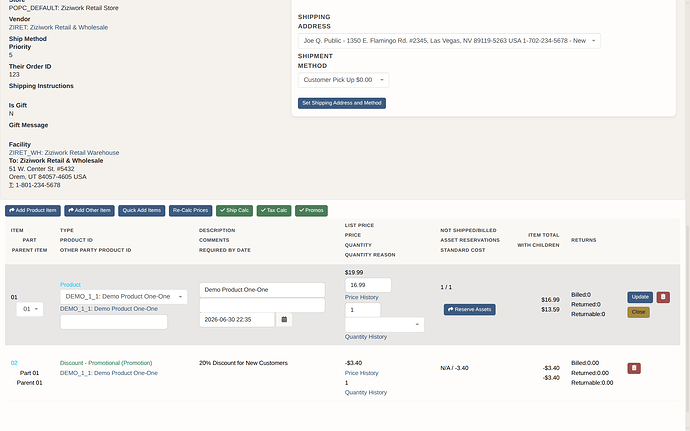690x431 pixels.
Task: Click the list price $19.99
Action: tap(354, 273)
